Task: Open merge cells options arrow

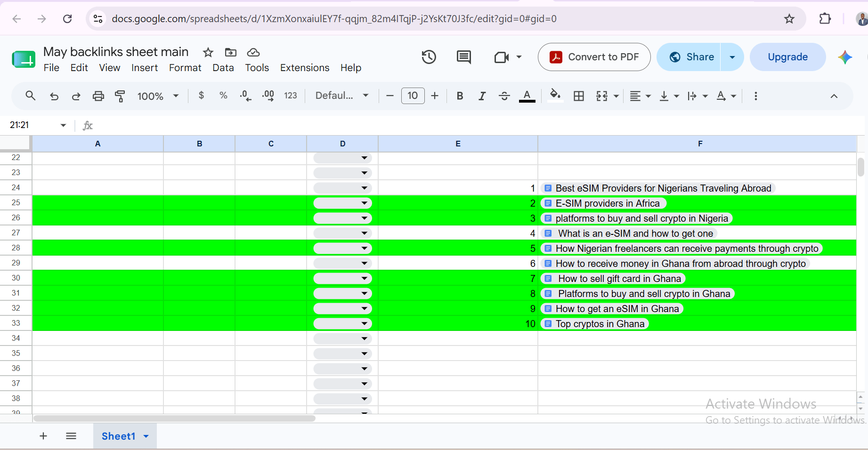Action: [616, 96]
